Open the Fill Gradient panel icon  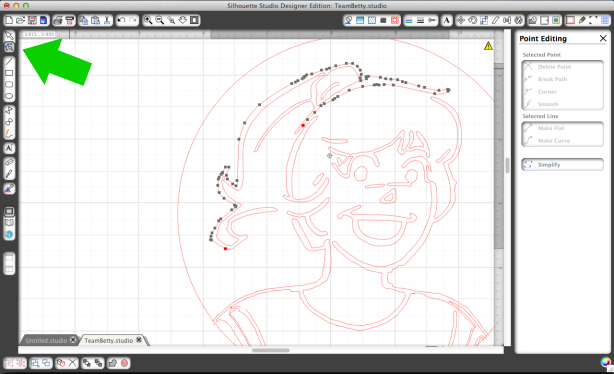pyautogui.click(x=360, y=20)
